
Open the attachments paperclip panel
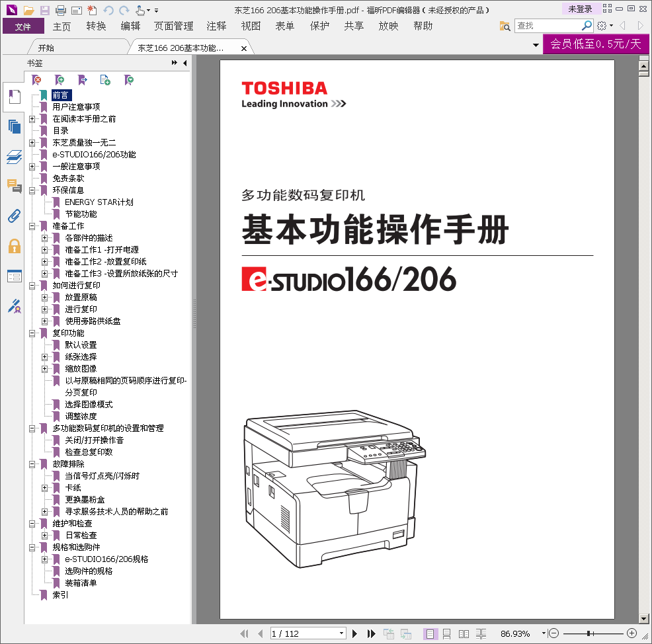click(x=15, y=216)
